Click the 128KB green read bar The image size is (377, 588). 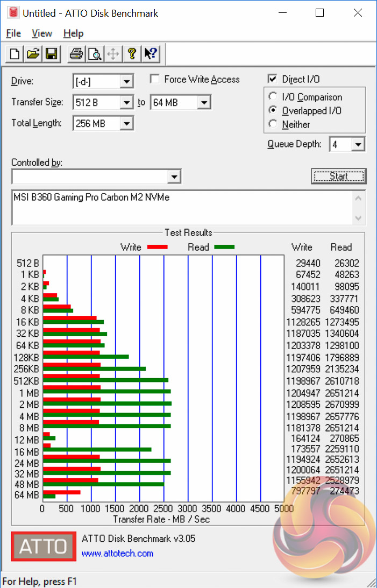pos(86,357)
